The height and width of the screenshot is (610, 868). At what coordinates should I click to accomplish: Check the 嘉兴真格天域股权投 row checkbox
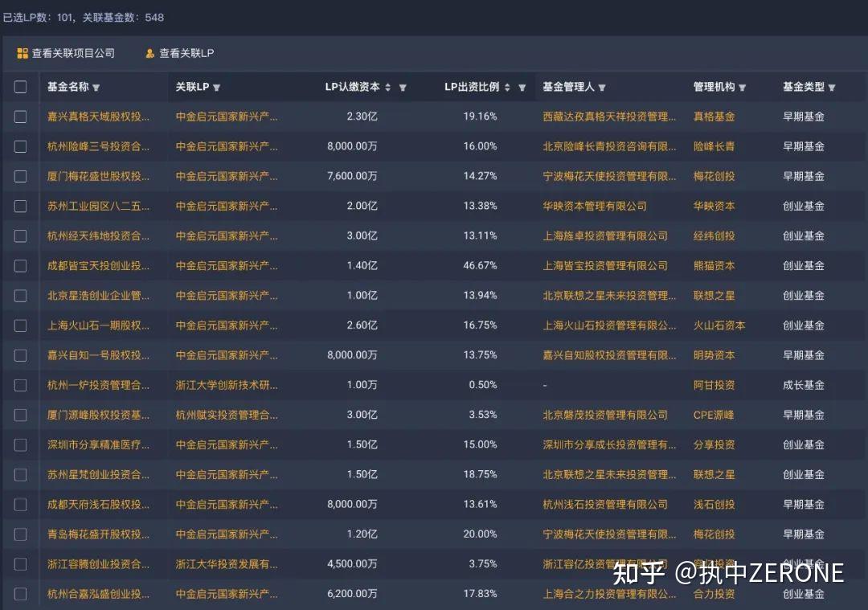click(20, 117)
